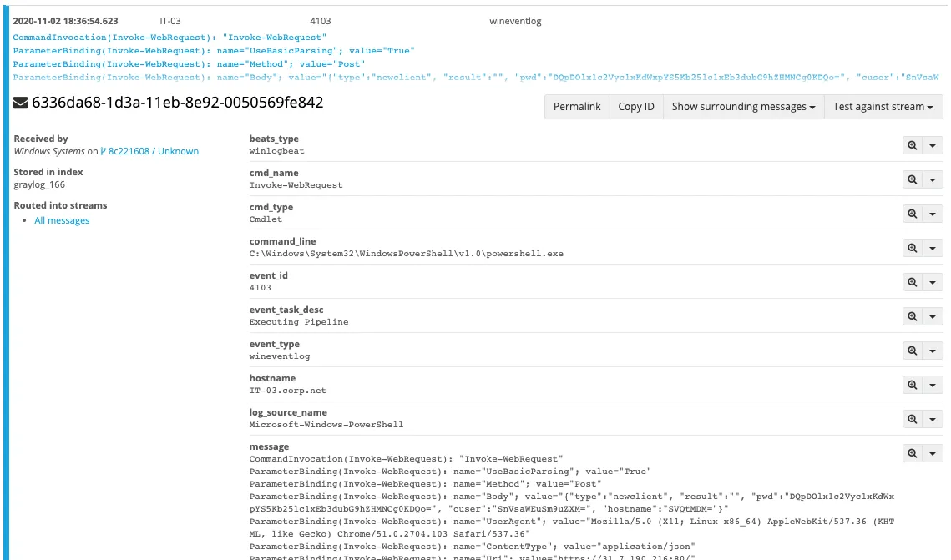Click the IT-03 source cell
The height and width of the screenshot is (560, 951).
pyautogui.click(x=170, y=21)
